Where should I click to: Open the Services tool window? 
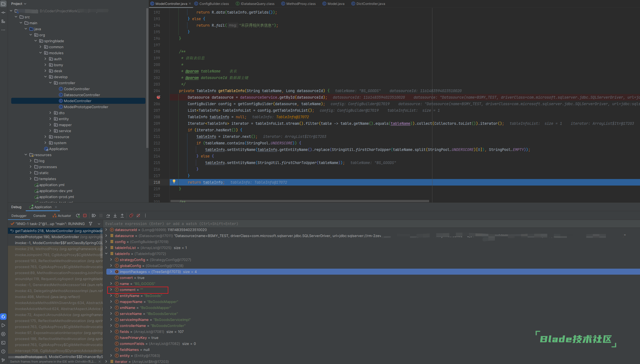pyautogui.click(x=3, y=334)
